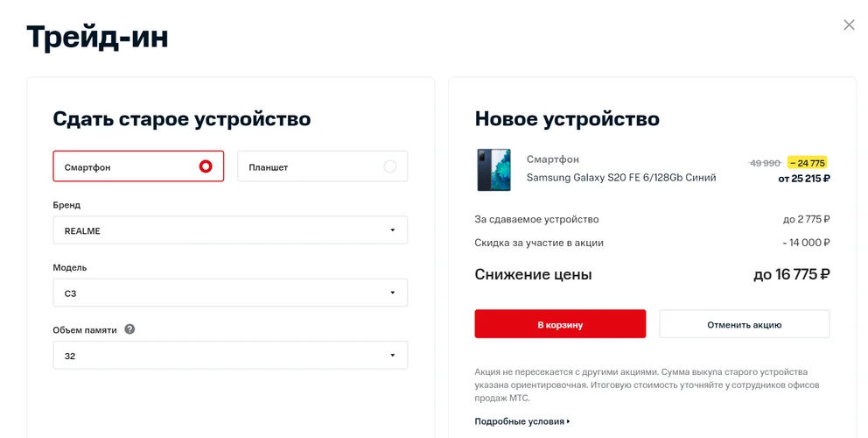The height and width of the screenshot is (438, 868).
Task: Click the от 25 215 ₽ price
Action: (804, 179)
